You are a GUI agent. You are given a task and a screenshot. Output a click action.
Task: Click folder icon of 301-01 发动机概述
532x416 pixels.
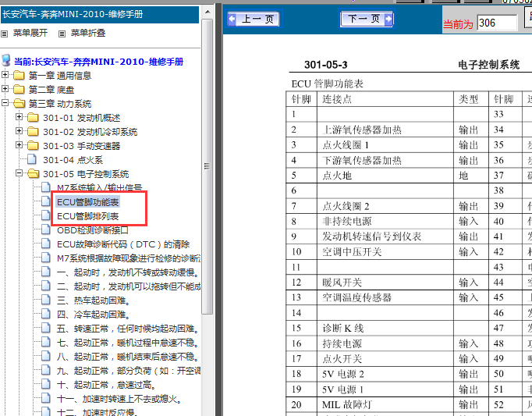pyautogui.click(x=33, y=118)
